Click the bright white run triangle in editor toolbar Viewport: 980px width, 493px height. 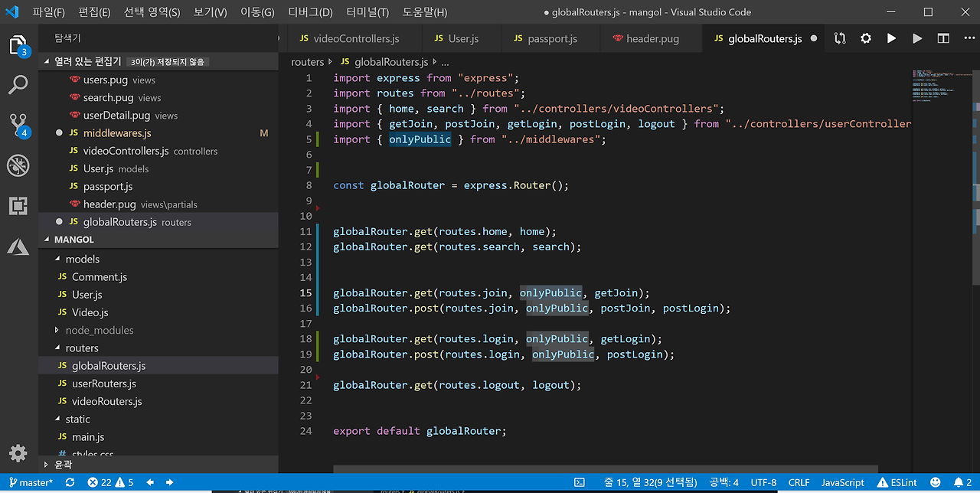(x=891, y=38)
